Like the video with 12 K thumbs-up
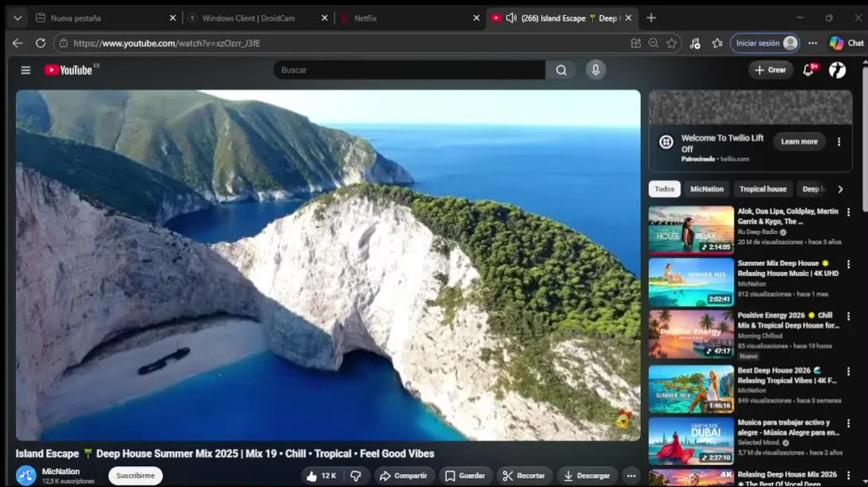 pyautogui.click(x=322, y=476)
